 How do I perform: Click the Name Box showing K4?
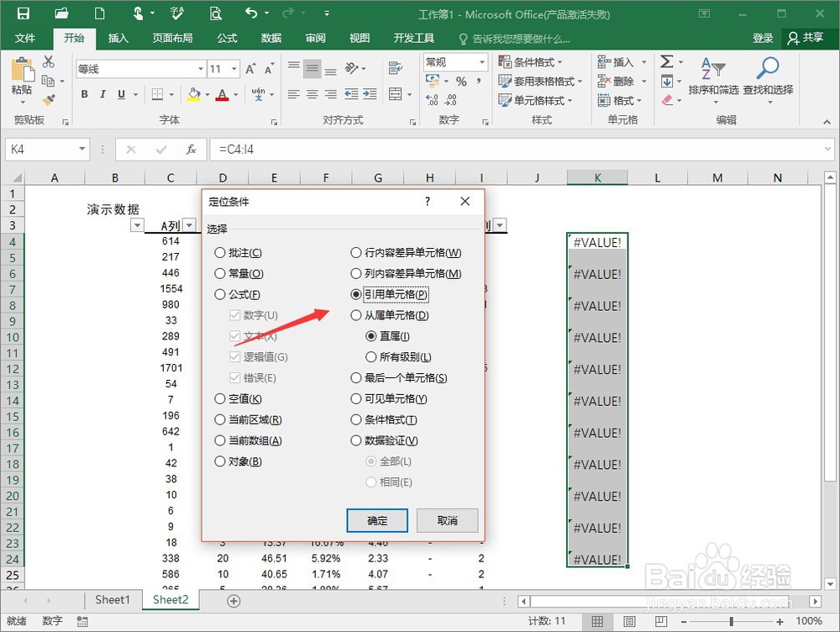coord(39,147)
